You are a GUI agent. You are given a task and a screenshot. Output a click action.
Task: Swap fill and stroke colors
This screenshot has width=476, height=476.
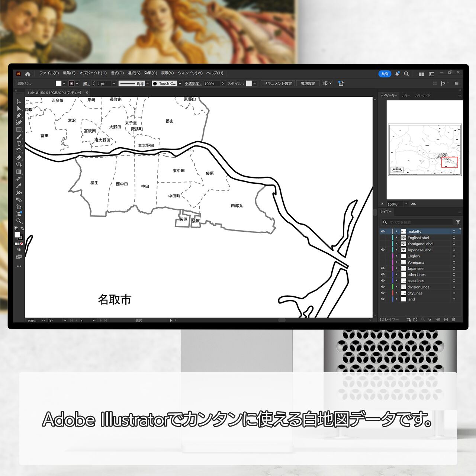click(22, 228)
